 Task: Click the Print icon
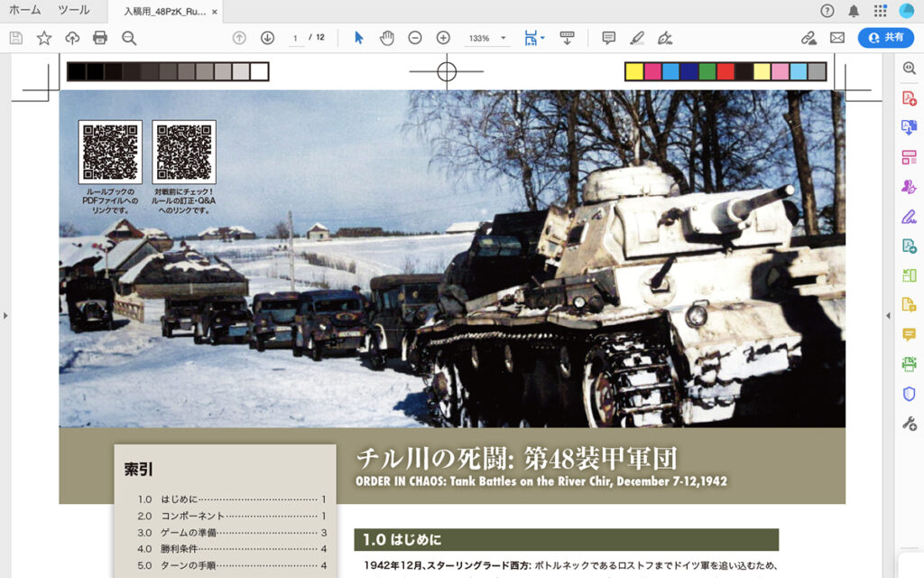click(100, 38)
